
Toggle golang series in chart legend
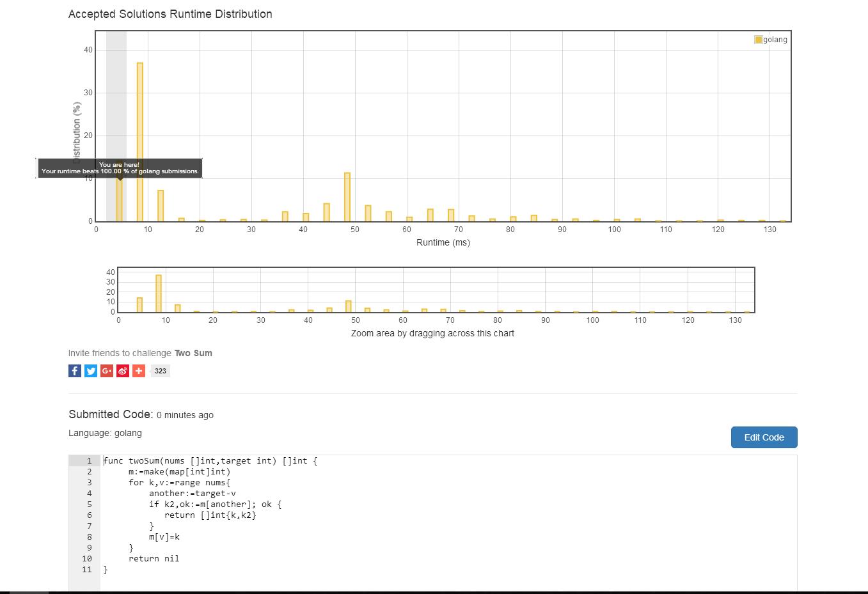771,40
